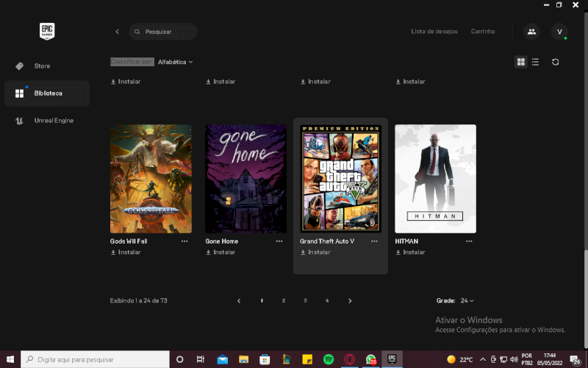
Task: Install Gods Will Fall
Action: (126, 252)
